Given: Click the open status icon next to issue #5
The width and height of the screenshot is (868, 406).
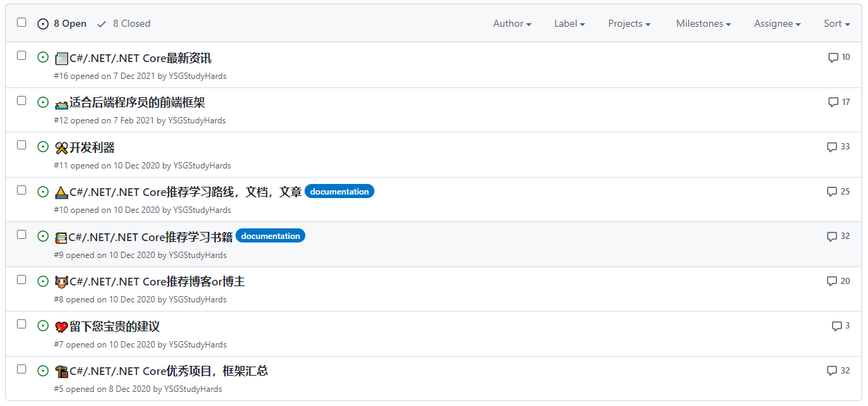Looking at the screenshot, I should 43,370.
